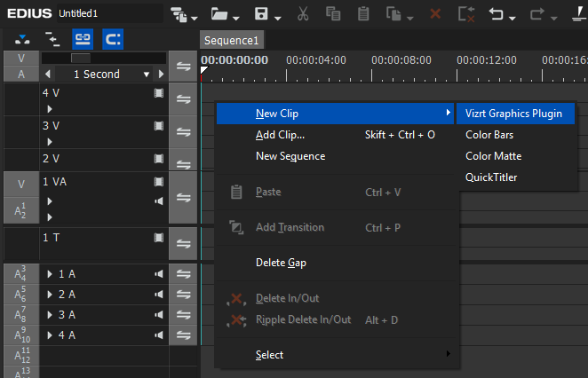Viewport: 588px width, 378px height.
Task: Click the Cut scissors icon
Action: [x=303, y=14]
